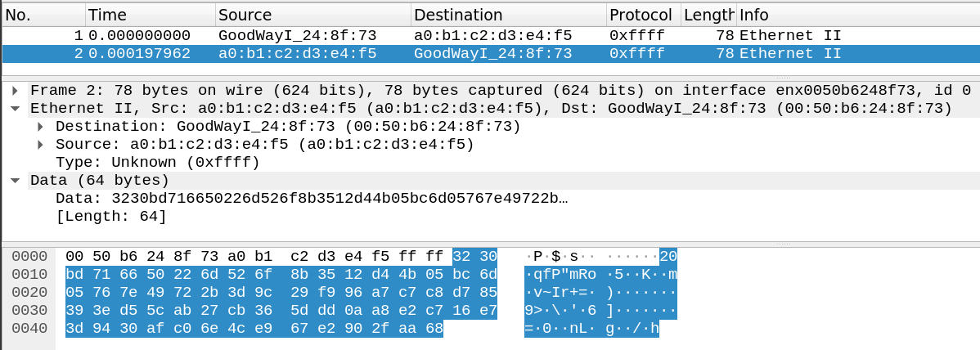Click the Info column header

[858, 15]
